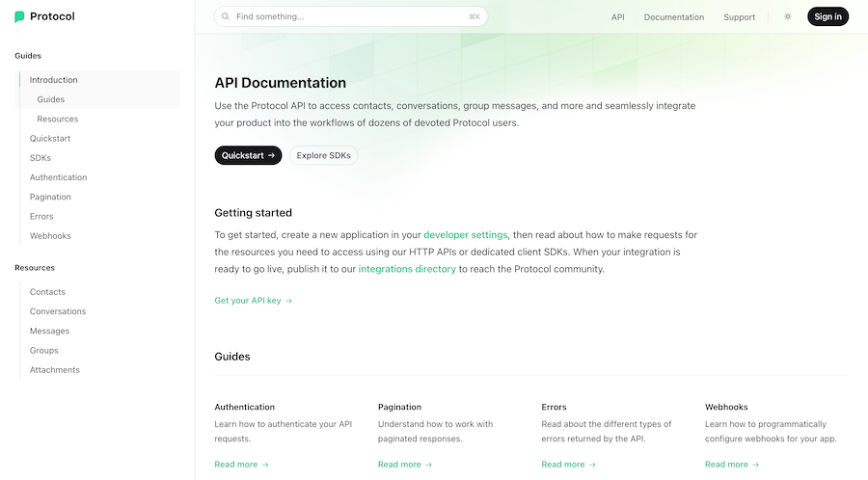Click the Sign in button

tap(827, 16)
